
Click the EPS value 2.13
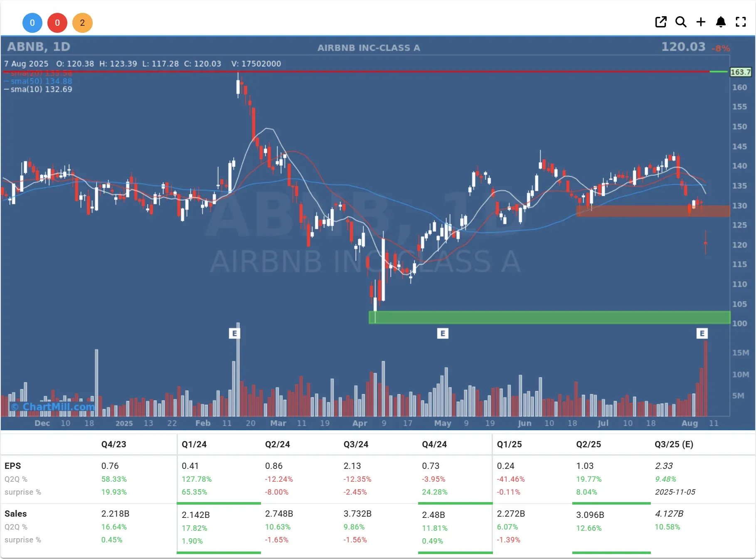tap(352, 466)
